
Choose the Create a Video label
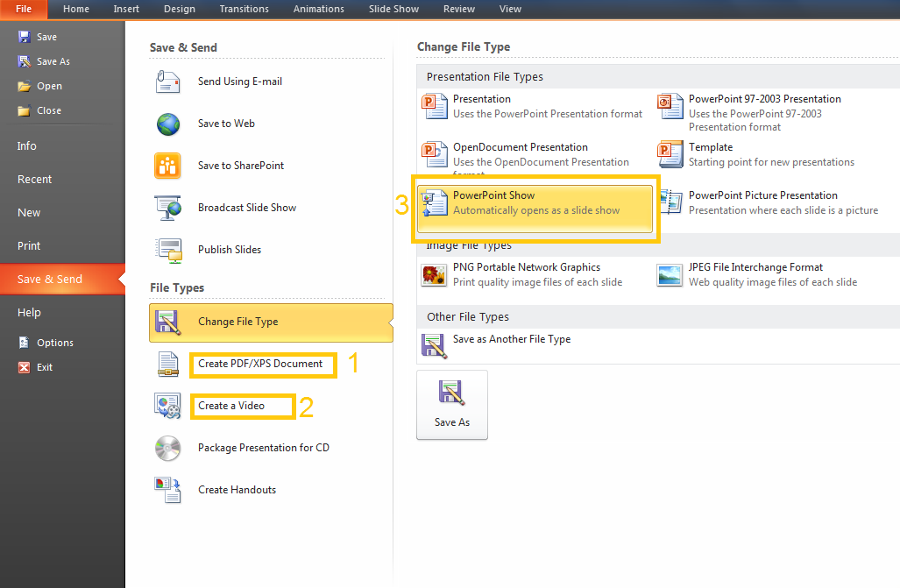[231, 406]
